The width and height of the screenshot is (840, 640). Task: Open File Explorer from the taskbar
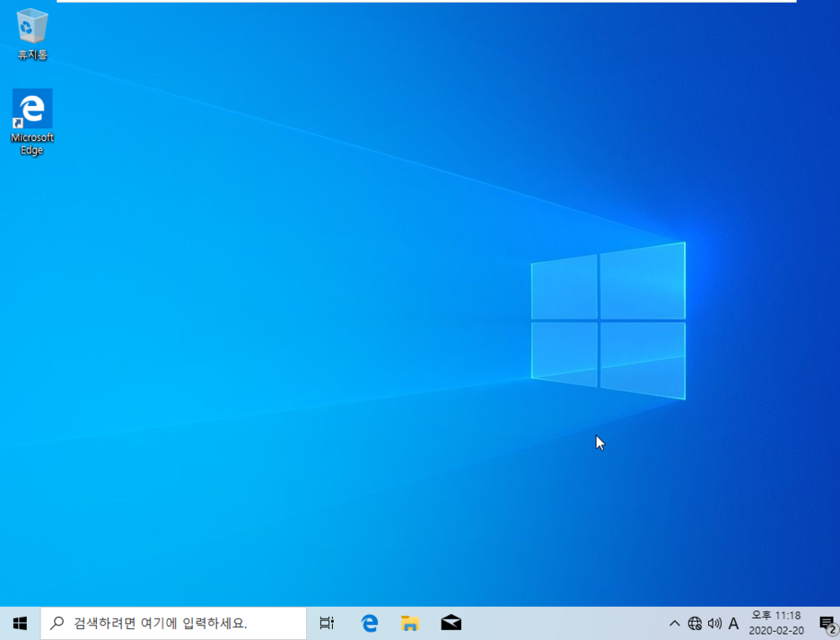pos(410,623)
